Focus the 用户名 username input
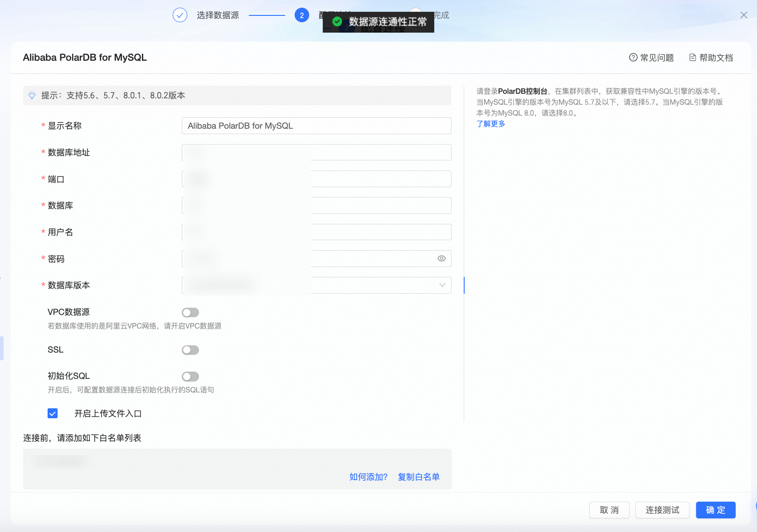This screenshot has width=757, height=532. pos(316,232)
